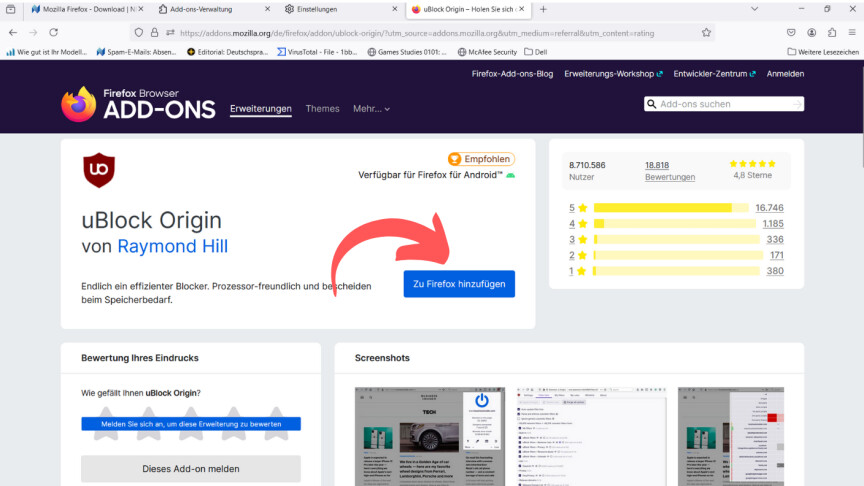Open the Editorial: Deutschspra... bookmark
This screenshot has width=864, height=486.
click(228, 52)
